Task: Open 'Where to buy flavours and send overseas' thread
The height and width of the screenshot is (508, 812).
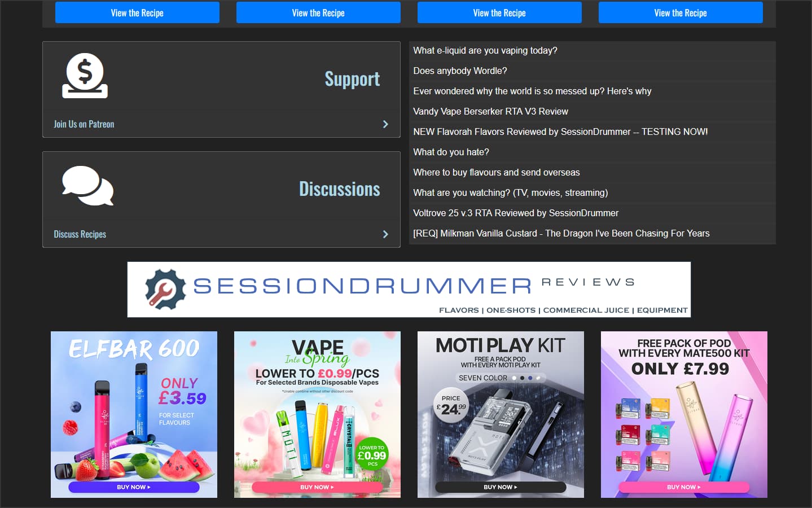Action: 497,173
